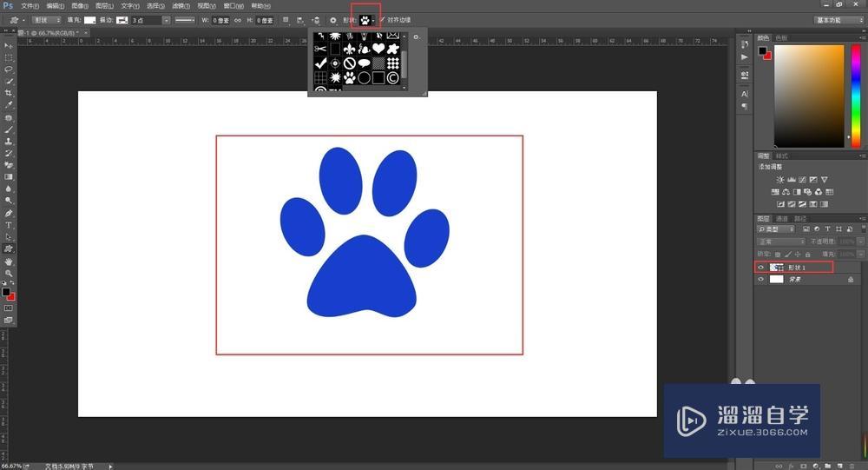This screenshot has height=470, width=868.
Task: Toggle lock all icon in Layers
Action: [x=807, y=255]
